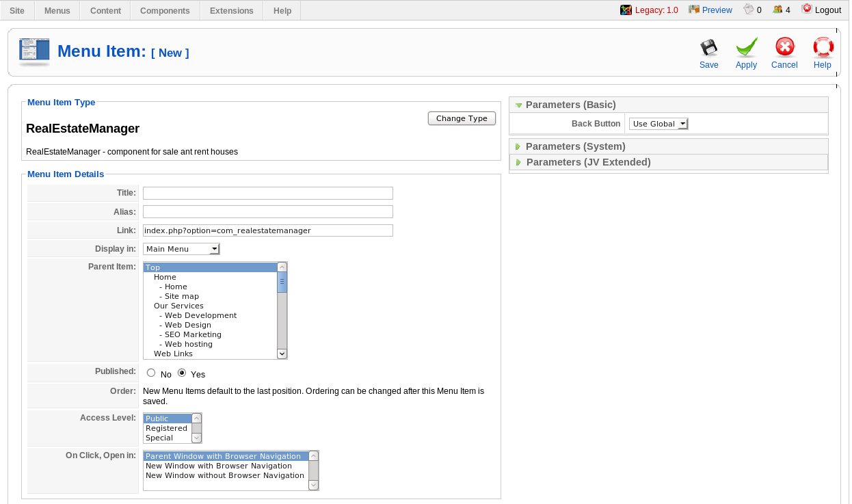This screenshot has width=852, height=504.
Task: Select New Window without Browser Navigation
Action: click(x=226, y=475)
